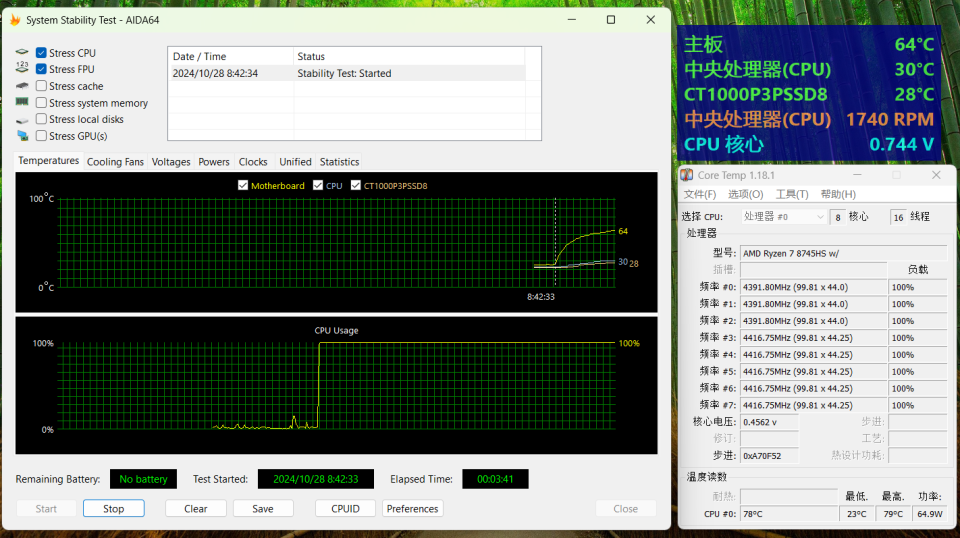Click the 主板 64°C overlay line
This screenshot has height=538, width=960.
click(x=809, y=44)
